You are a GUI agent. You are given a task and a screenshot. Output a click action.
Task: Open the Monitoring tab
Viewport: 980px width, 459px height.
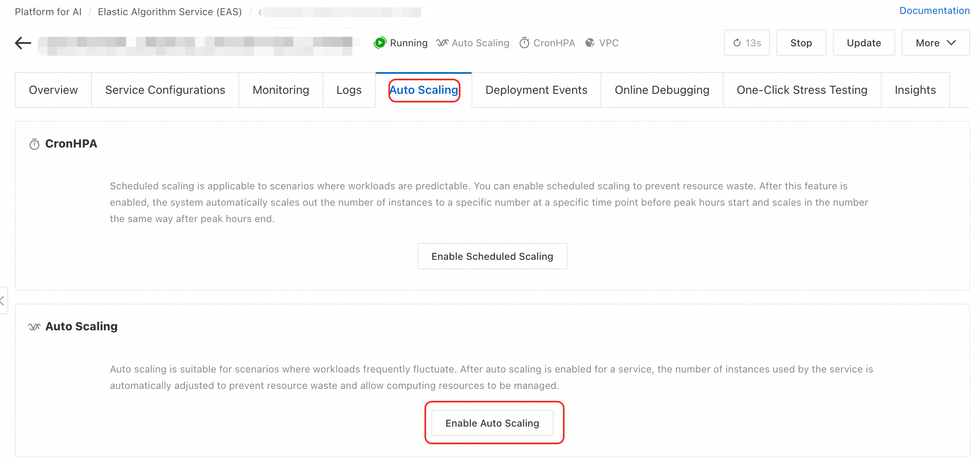[x=281, y=90]
